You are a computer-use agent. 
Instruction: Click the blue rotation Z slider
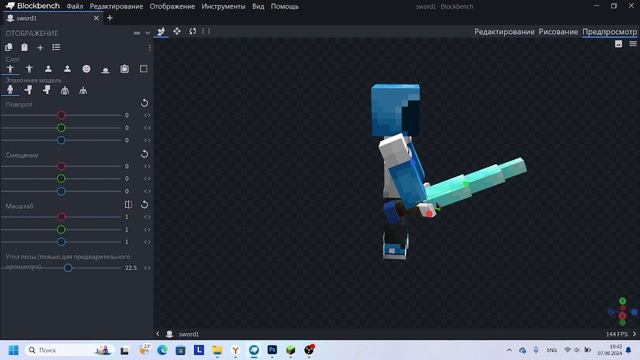61,140
